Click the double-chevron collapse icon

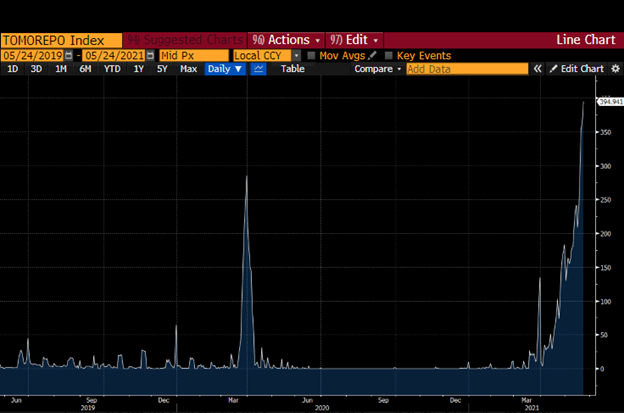click(x=537, y=69)
